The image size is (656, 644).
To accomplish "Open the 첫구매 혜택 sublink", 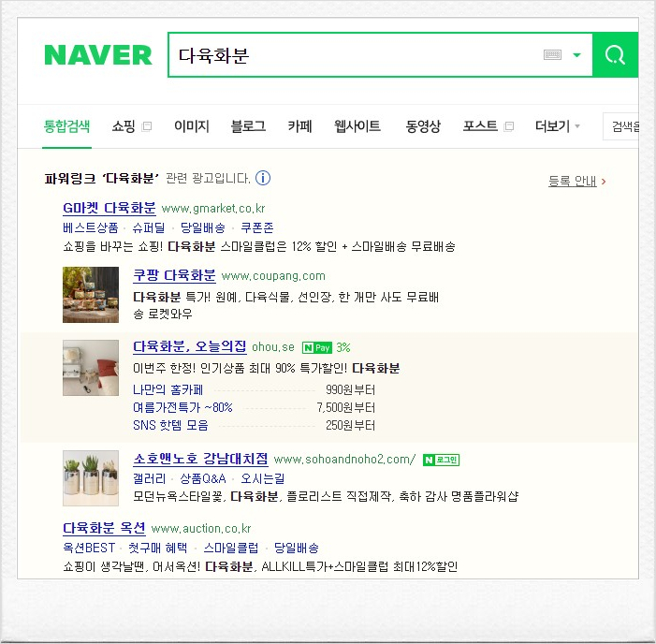I will click(158, 548).
